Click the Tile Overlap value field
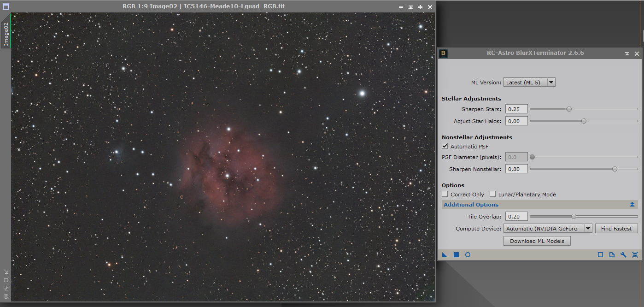This screenshot has width=644, height=307. click(516, 216)
